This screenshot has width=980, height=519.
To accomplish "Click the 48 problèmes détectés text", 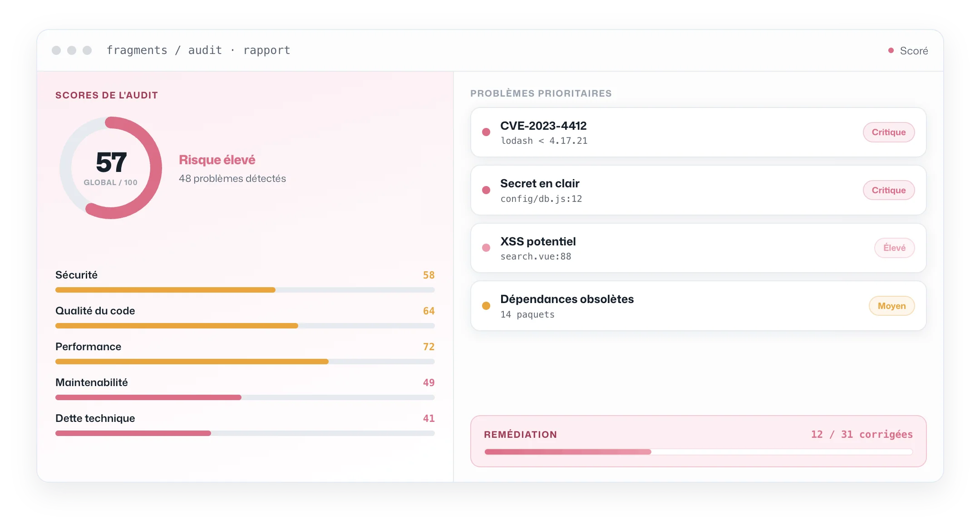I will point(232,179).
